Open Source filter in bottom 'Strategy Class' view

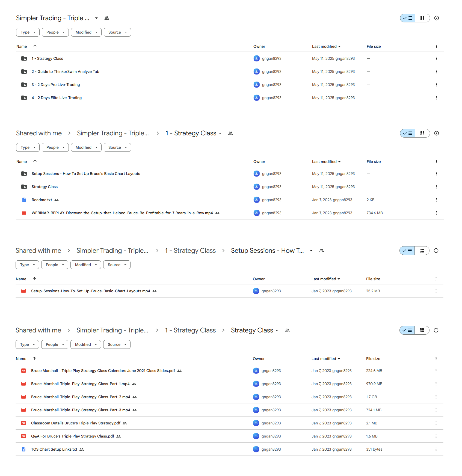[117, 344]
